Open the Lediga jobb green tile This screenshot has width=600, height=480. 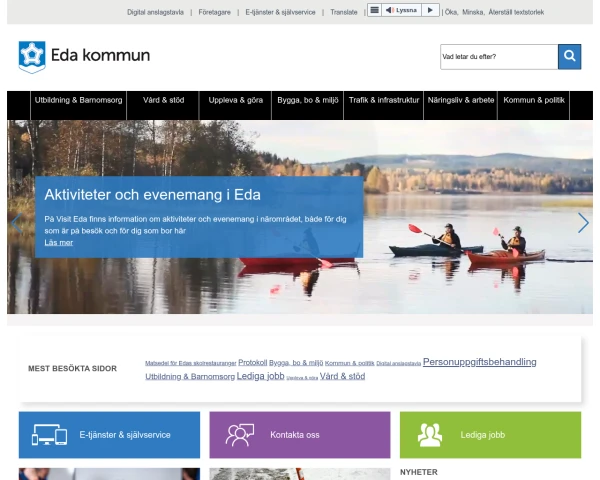[x=491, y=435]
